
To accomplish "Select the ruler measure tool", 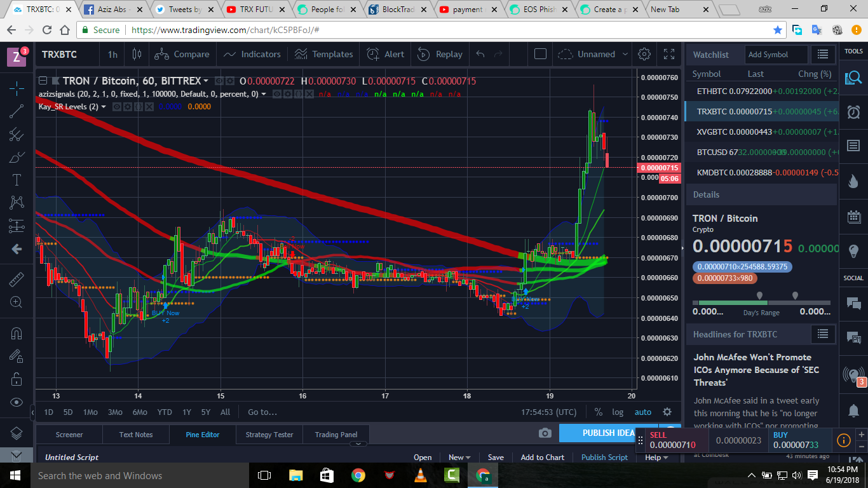I will (x=16, y=280).
